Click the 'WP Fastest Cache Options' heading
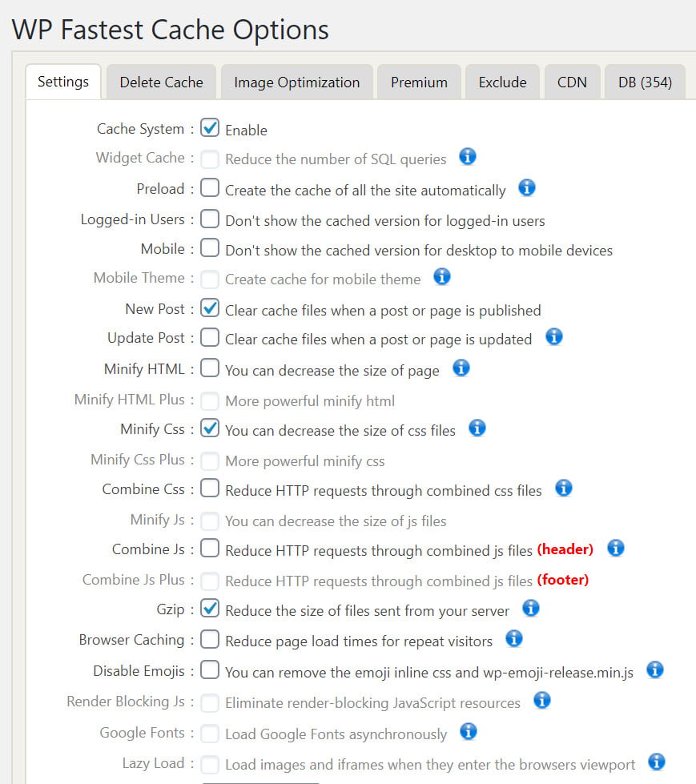The image size is (696, 784). (170, 30)
